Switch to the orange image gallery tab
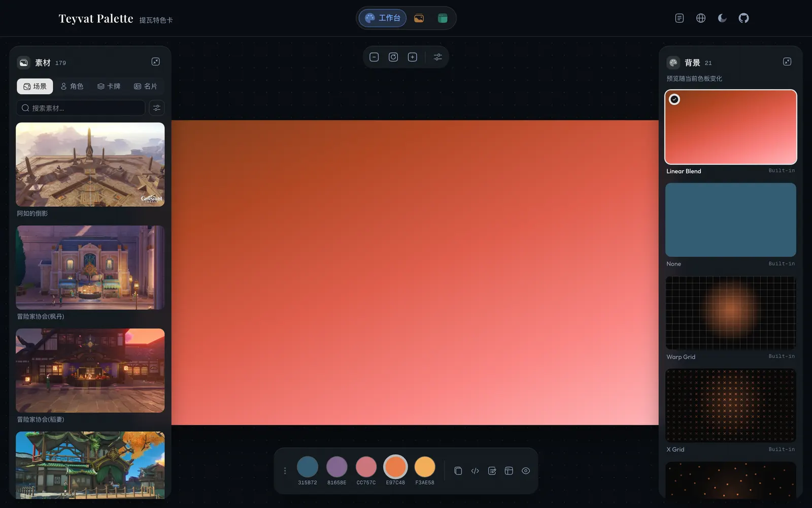The width and height of the screenshot is (812, 508). (x=419, y=18)
